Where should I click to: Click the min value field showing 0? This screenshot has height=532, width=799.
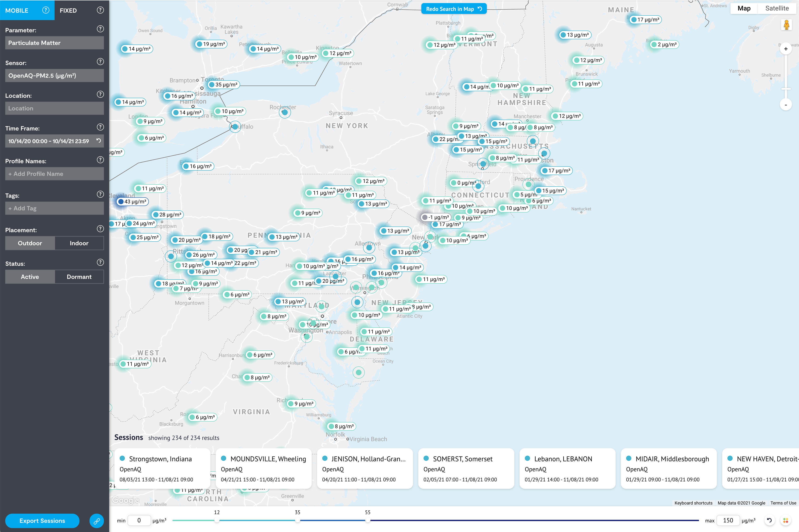(x=139, y=520)
